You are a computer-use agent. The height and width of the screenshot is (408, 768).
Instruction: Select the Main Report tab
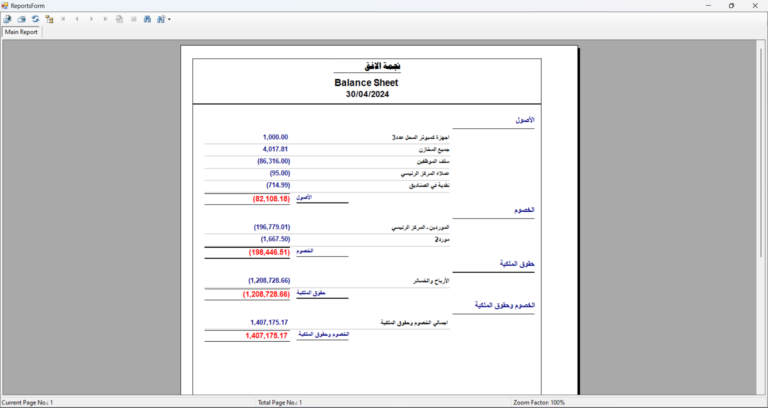click(22, 32)
